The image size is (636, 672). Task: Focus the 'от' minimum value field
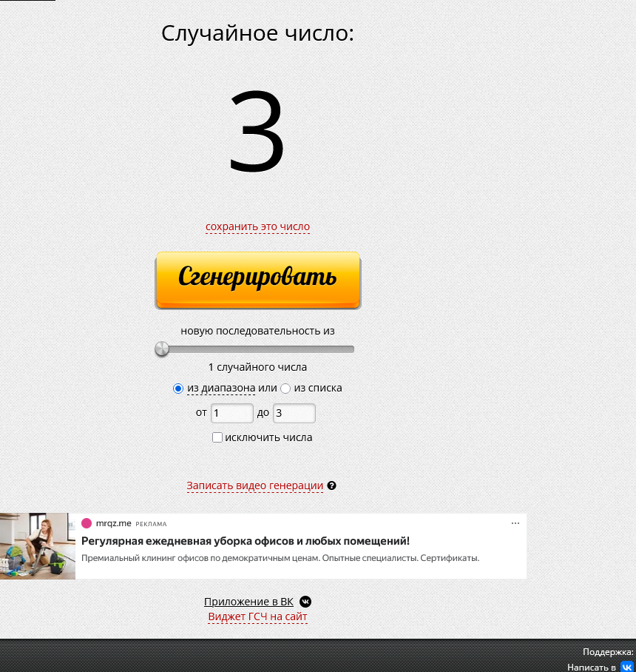point(231,413)
